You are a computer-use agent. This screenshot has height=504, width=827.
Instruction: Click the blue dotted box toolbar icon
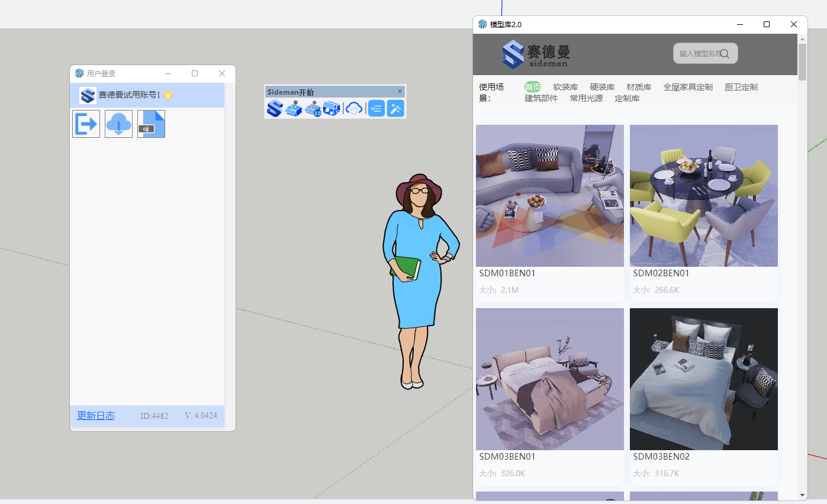click(332, 108)
